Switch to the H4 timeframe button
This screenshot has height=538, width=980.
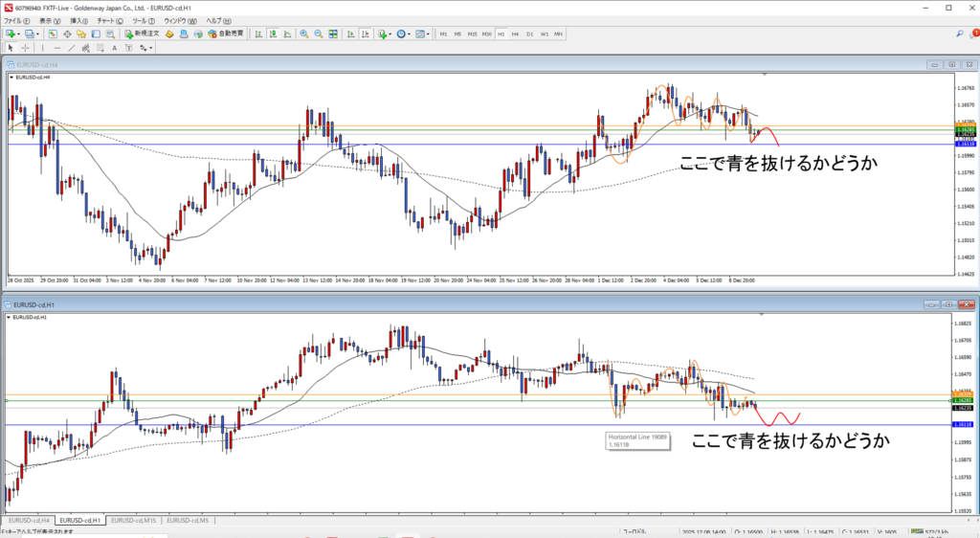click(x=515, y=34)
